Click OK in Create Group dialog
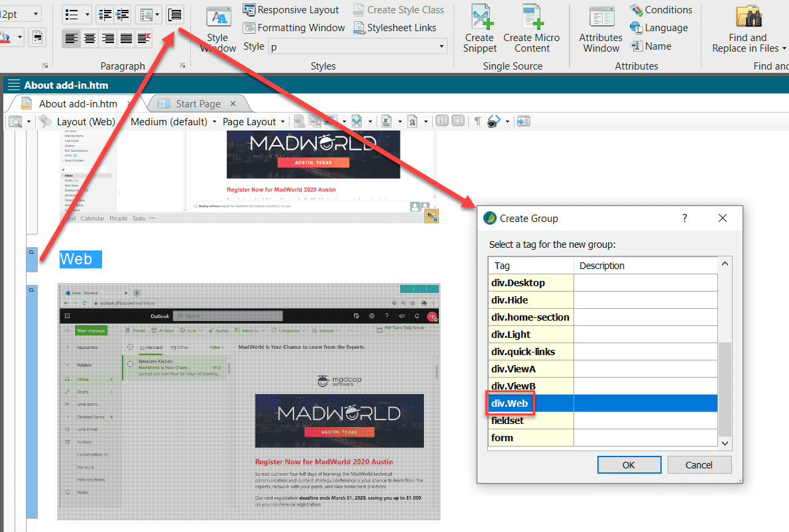Image resolution: width=789 pixels, height=532 pixels. 629,465
